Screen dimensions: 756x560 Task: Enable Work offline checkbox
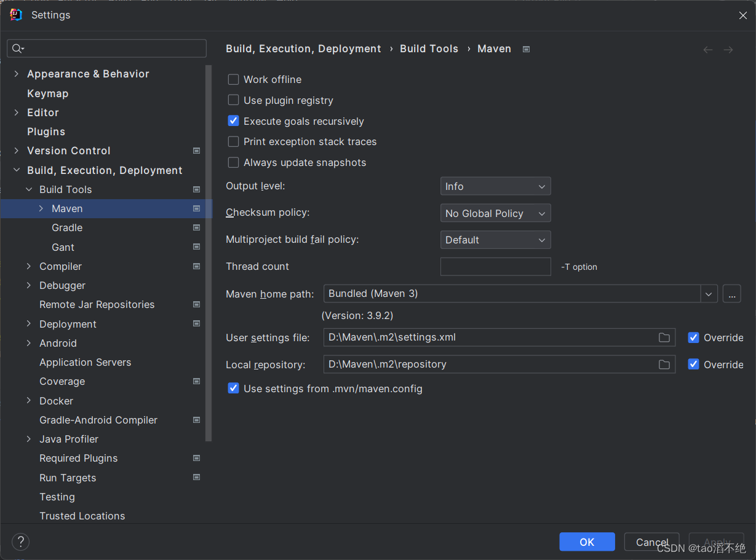233,79
